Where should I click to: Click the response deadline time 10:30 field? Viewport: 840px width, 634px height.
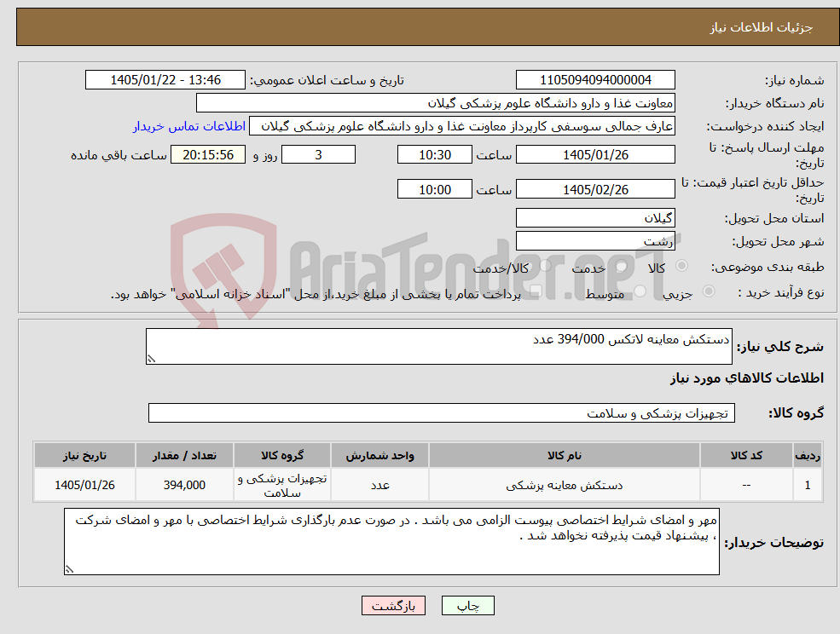(x=434, y=155)
